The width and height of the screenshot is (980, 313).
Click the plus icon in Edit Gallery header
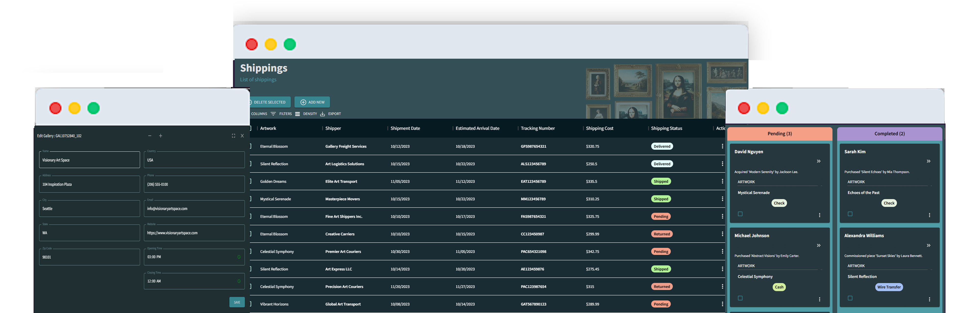click(x=160, y=136)
